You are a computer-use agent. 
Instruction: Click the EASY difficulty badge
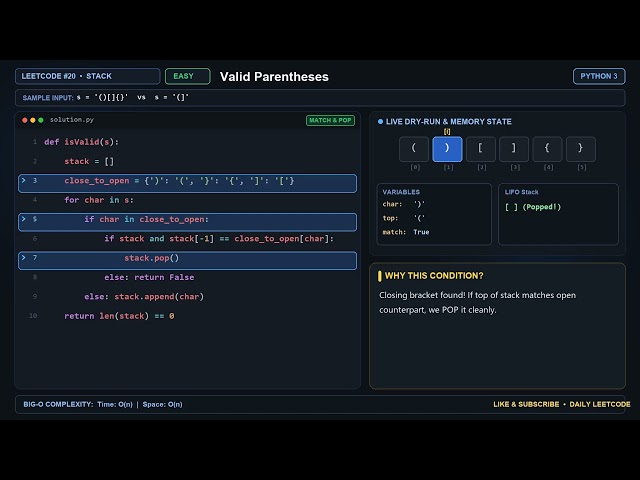188,76
